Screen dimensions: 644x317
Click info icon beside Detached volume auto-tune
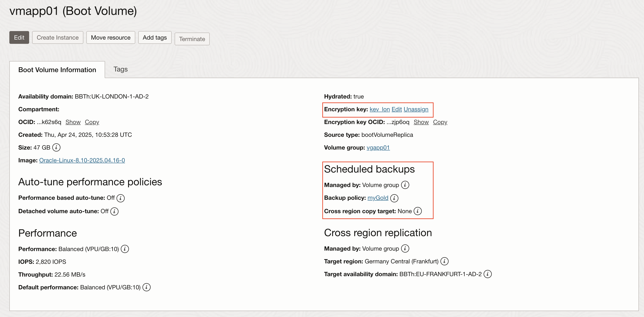click(x=114, y=211)
